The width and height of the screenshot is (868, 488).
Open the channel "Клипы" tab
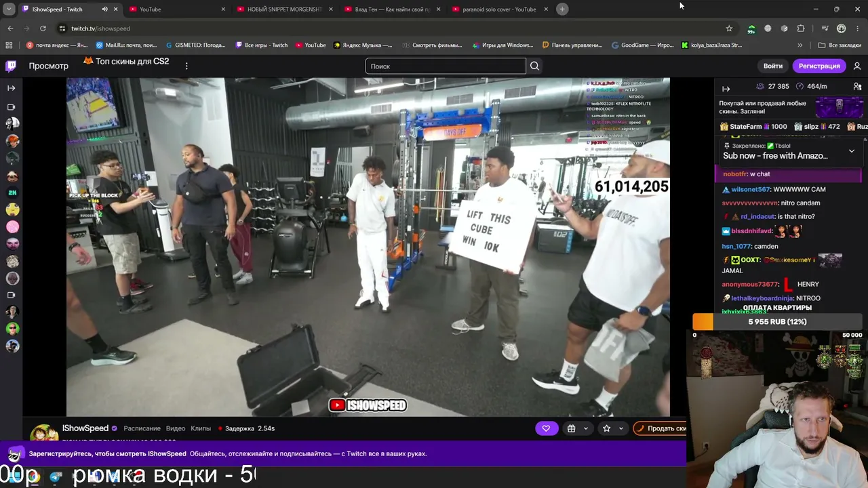201,428
